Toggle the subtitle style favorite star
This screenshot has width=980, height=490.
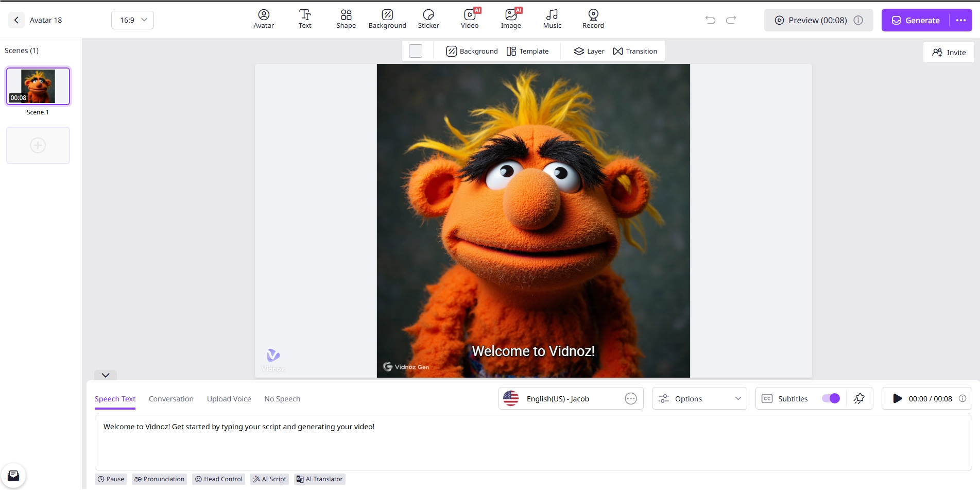[859, 398]
